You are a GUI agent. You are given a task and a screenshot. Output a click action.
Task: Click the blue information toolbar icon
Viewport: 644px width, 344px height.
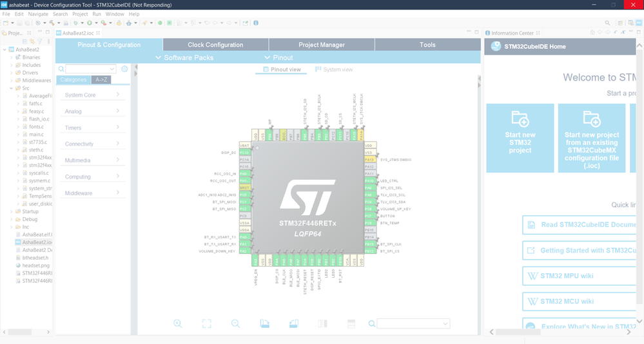click(x=256, y=23)
